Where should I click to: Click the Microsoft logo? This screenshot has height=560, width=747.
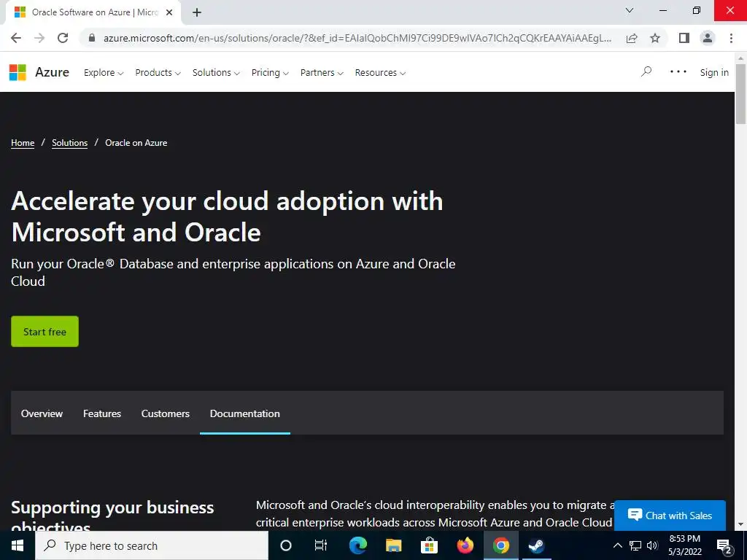(x=18, y=72)
